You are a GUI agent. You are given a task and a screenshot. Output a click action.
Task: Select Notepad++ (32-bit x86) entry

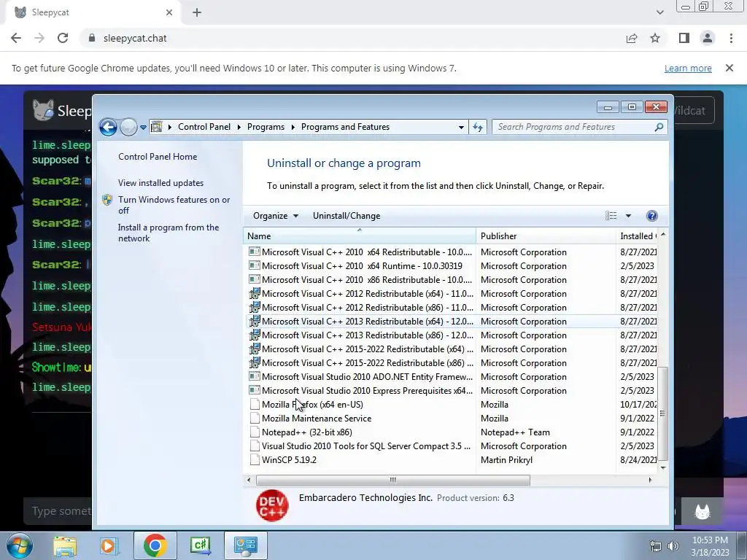pyautogui.click(x=452, y=432)
